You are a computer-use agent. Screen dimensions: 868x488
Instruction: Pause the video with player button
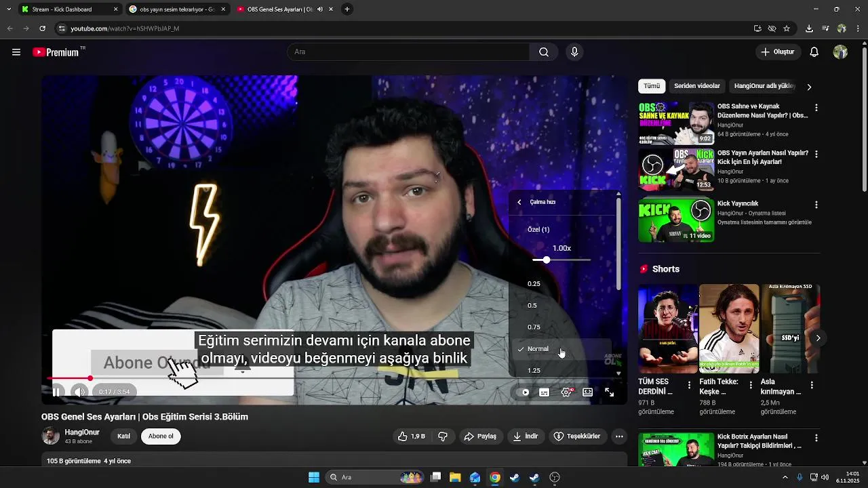(57, 392)
